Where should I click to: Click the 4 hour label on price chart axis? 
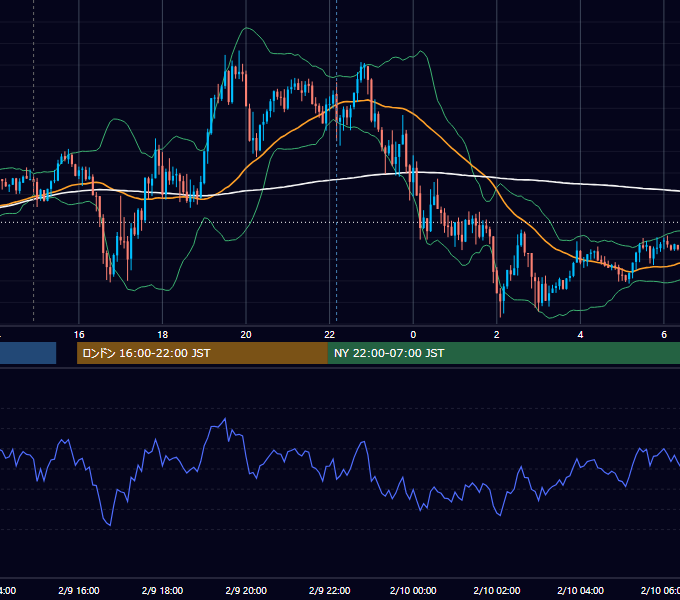coord(580,335)
